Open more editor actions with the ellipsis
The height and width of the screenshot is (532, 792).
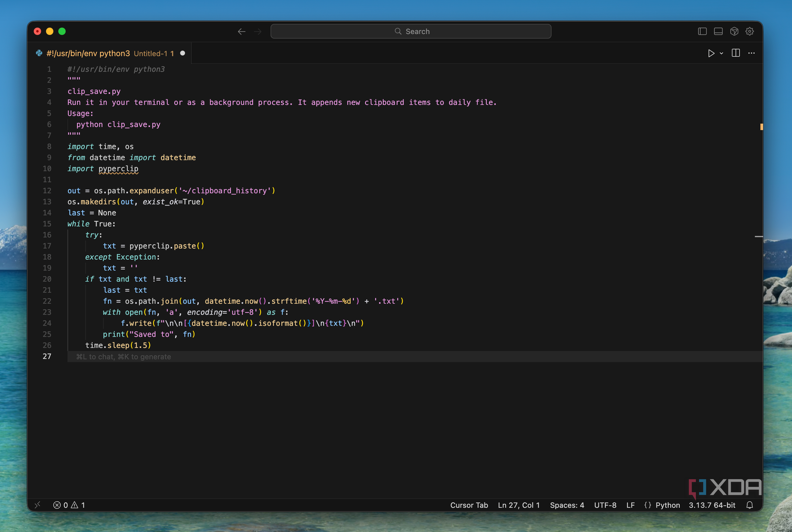tap(751, 53)
